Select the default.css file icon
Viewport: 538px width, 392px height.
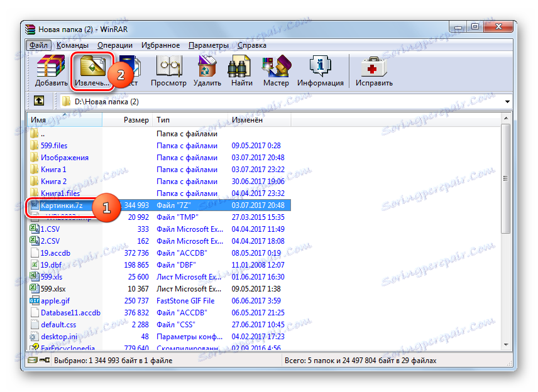pos(34,324)
